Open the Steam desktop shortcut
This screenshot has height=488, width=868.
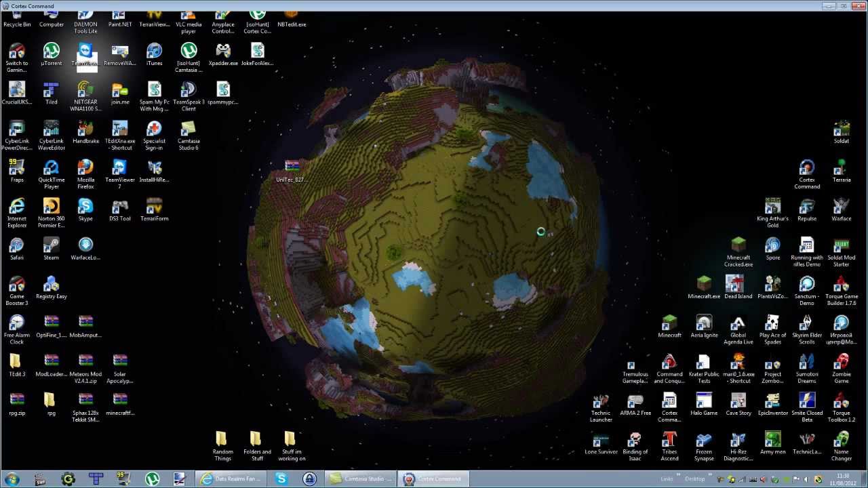tap(52, 248)
